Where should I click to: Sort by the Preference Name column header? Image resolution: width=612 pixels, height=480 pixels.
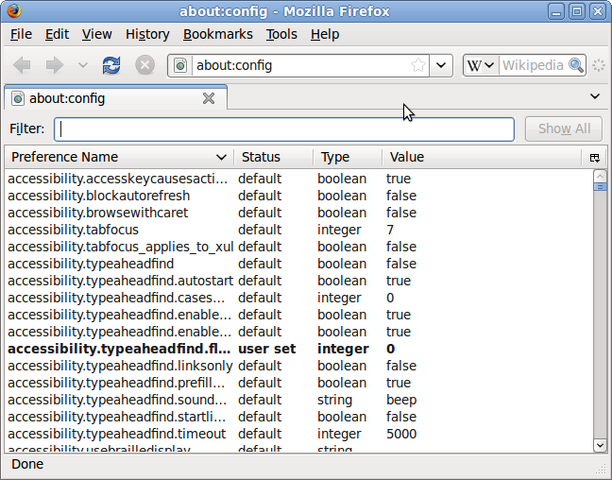pyautogui.click(x=119, y=157)
